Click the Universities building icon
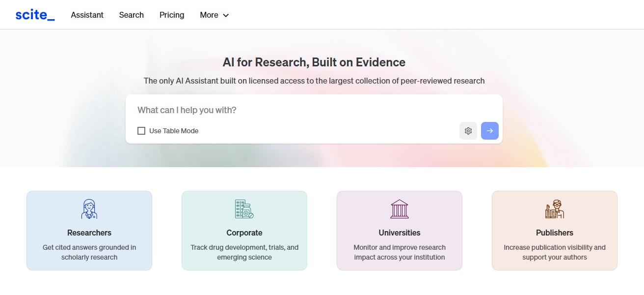 (x=400, y=209)
